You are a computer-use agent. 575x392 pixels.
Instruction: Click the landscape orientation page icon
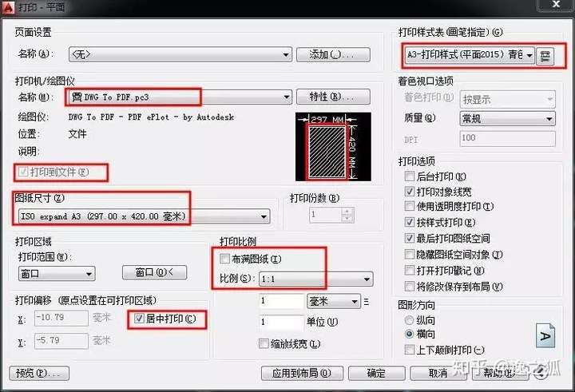[x=545, y=335]
